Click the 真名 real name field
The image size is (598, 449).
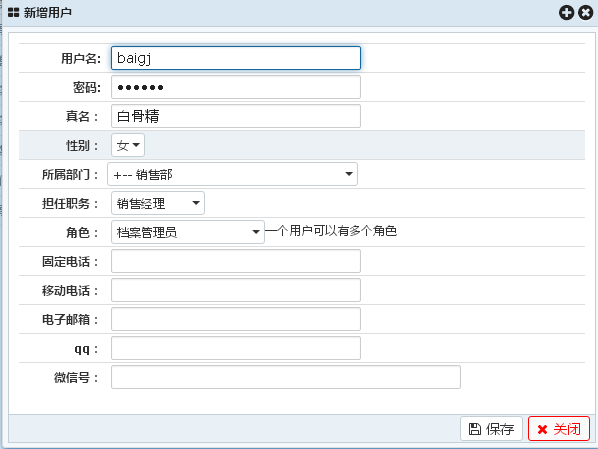pyautogui.click(x=236, y=116)
